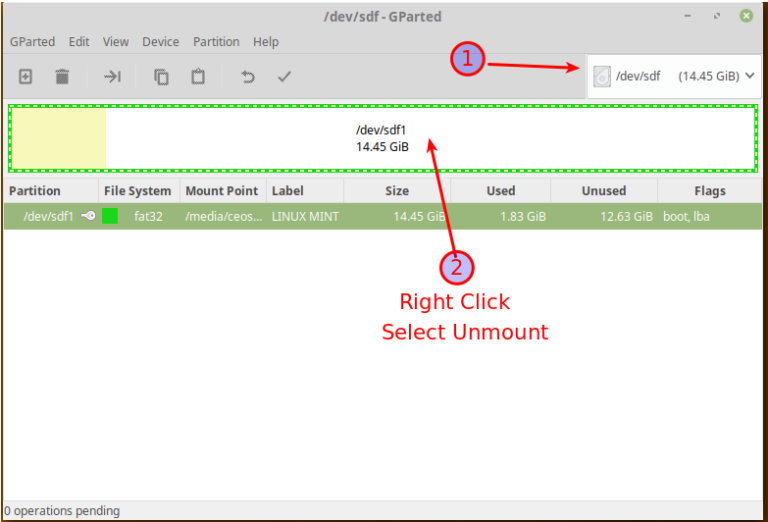
Task: Click the Size column header
Action: point(397,191)
